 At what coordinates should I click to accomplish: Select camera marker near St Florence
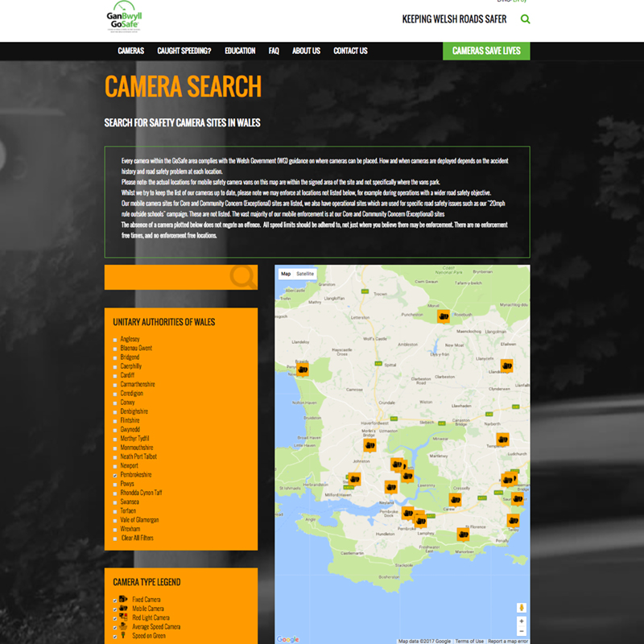463,535
